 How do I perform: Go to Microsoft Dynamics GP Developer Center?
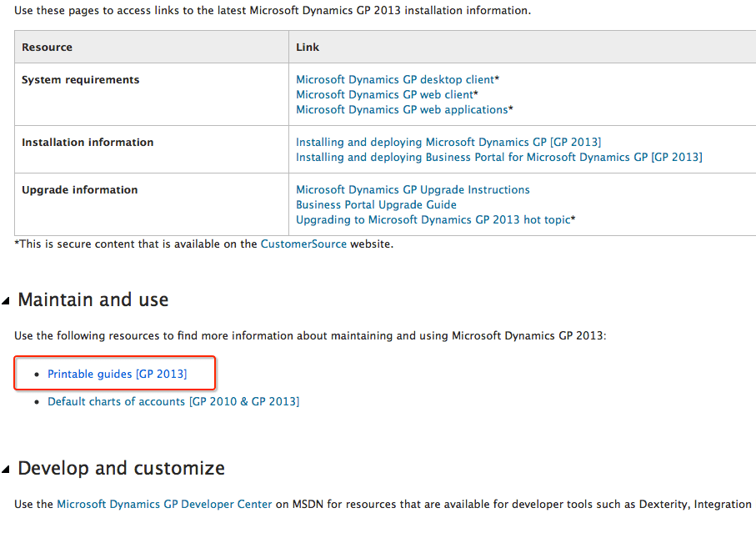pyautogui.click(x=164, y=505)
